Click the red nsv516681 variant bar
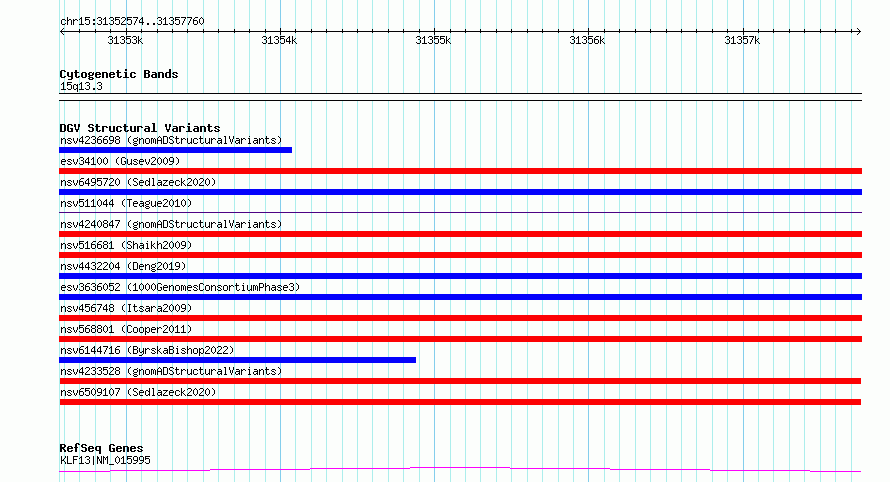This screenshot has width=890, height=482. [x=460, y=255]
